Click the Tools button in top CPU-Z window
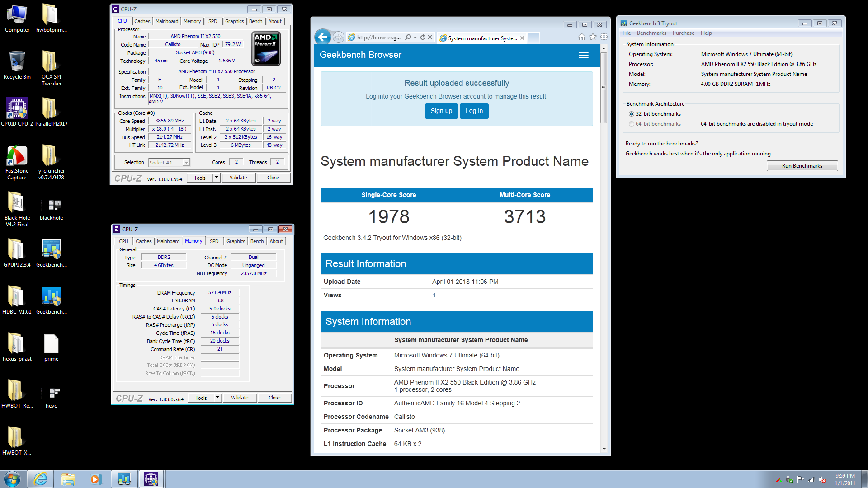The width and height of the screenshot is (868, 488). tap(200, 178)
